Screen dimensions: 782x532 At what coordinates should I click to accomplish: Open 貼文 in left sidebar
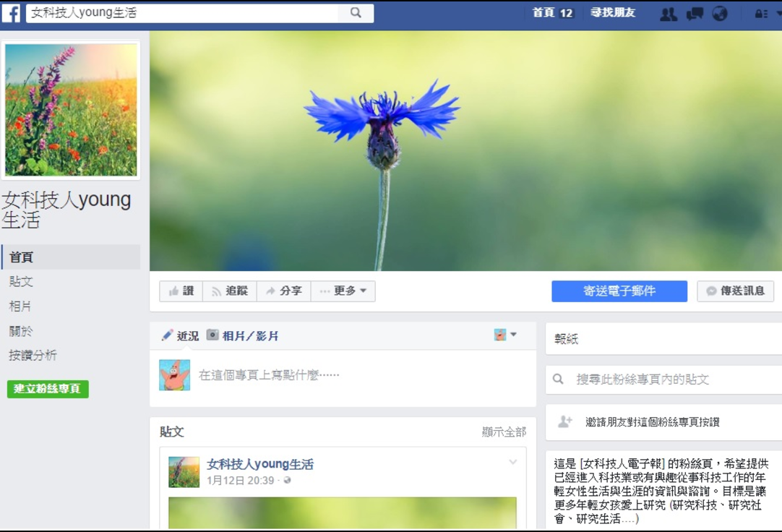coord(21,282)
